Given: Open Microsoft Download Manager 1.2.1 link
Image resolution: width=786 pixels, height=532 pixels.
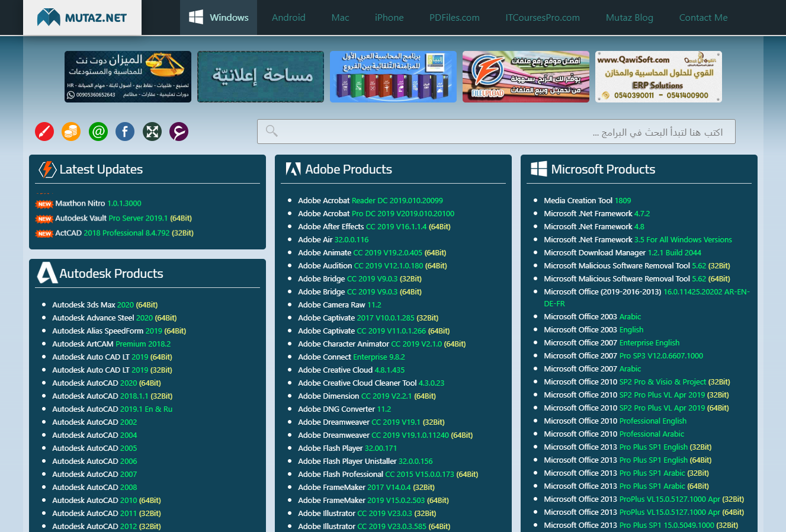Looking at the screenshot, I should [x=623, y=252].
